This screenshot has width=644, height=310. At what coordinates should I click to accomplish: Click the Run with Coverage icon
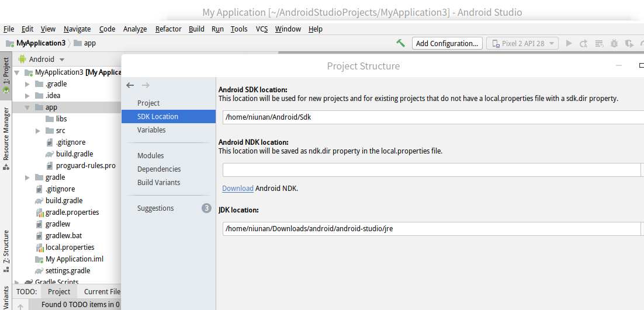(629, 43)
